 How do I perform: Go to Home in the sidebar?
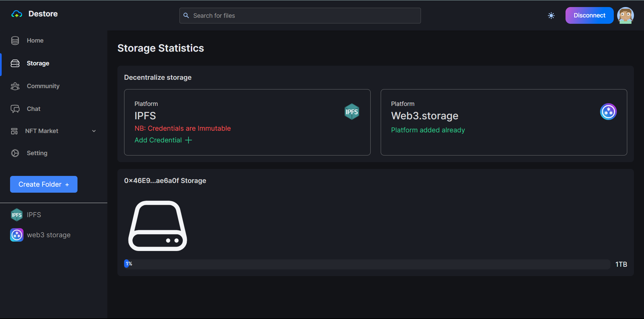pyautogui.click(x=35, y=41)
